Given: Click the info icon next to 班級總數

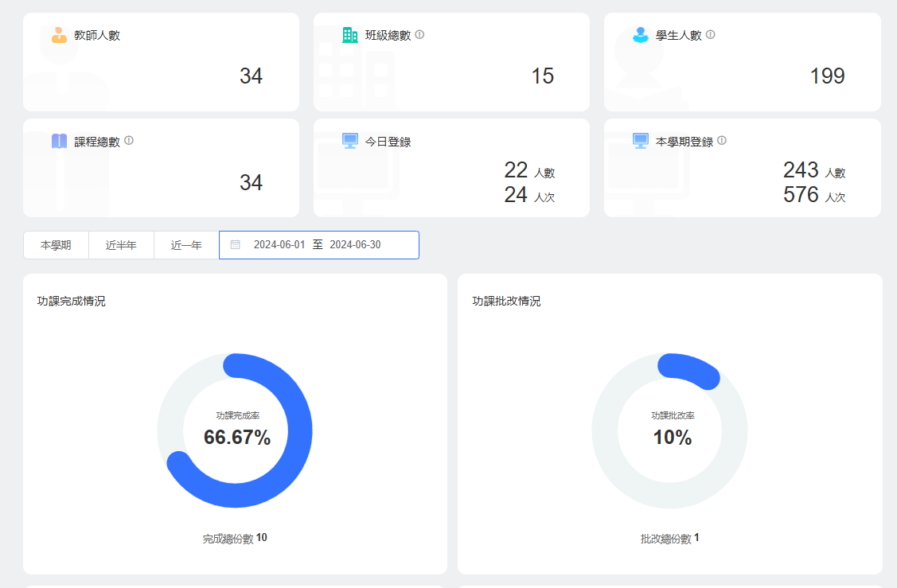Looking at the screenshot, I should [x=419, y=34].
